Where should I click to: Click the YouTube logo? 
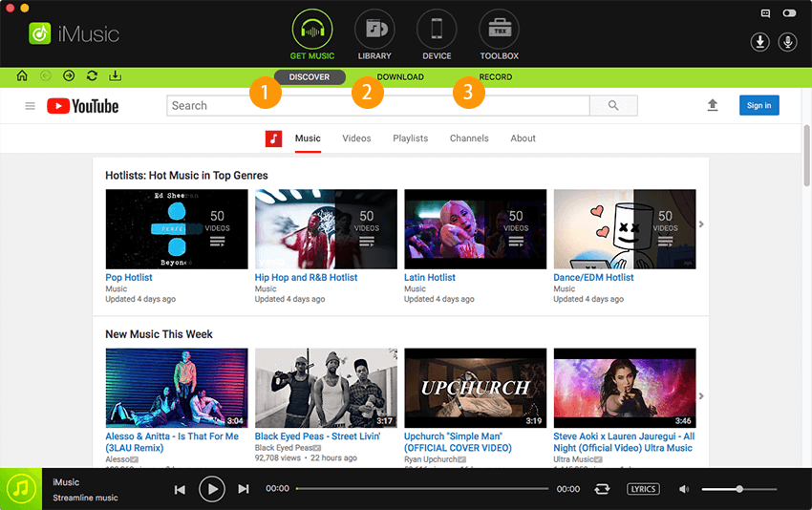click(x=83, y=106)
